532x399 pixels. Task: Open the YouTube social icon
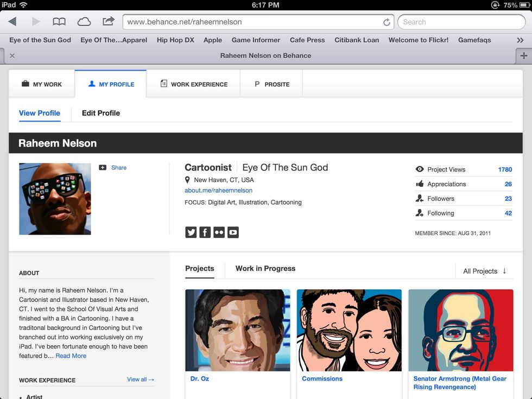pyautogui.click(x=233, y=232)
